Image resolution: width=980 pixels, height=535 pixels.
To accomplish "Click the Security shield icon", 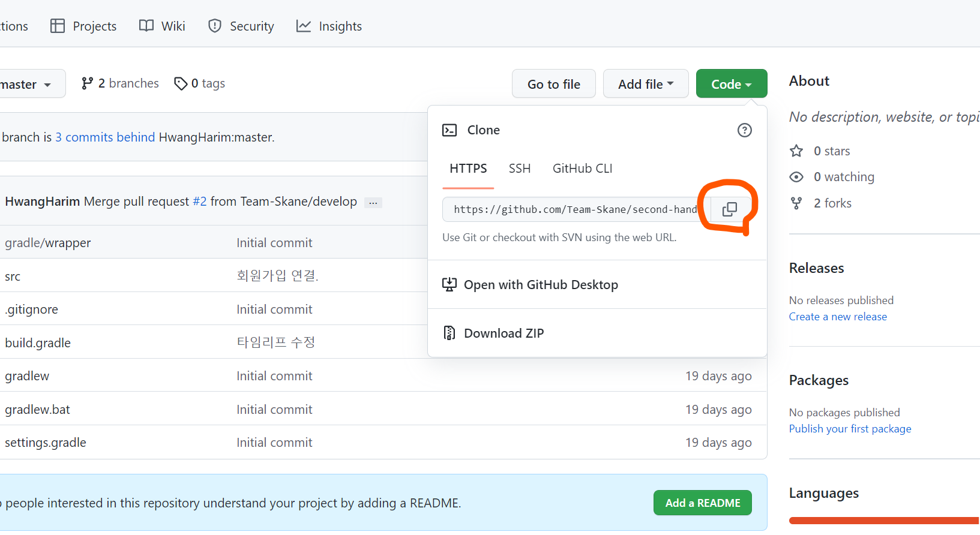I will pyautogui.click(x=215, y=26).
